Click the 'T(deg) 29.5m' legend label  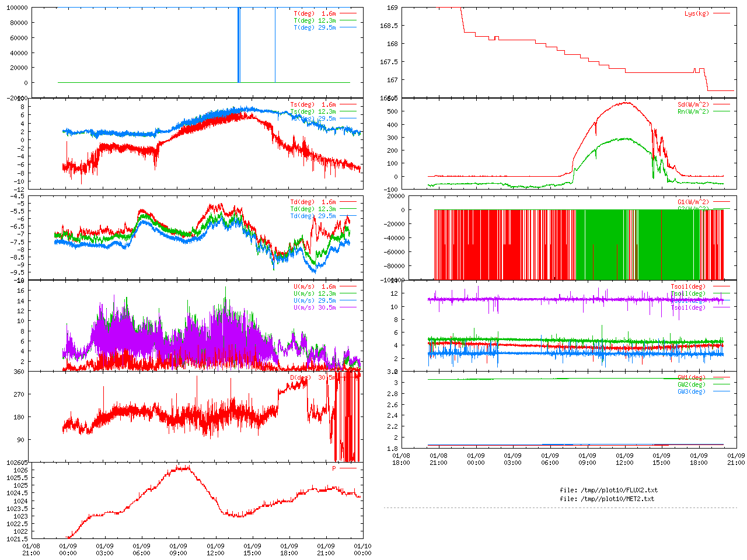(315, 27)
